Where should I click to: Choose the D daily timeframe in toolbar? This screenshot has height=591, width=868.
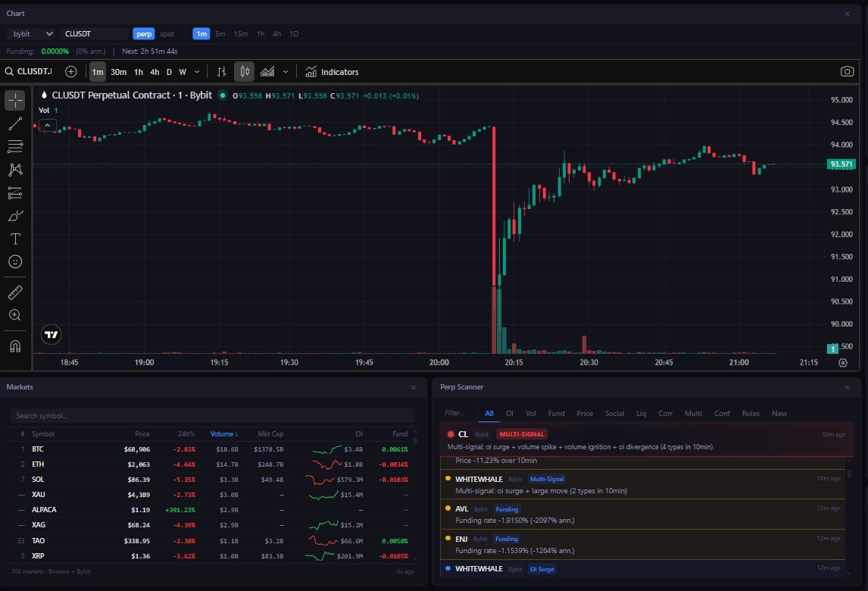pyautogui.click(x=169, y=72)
